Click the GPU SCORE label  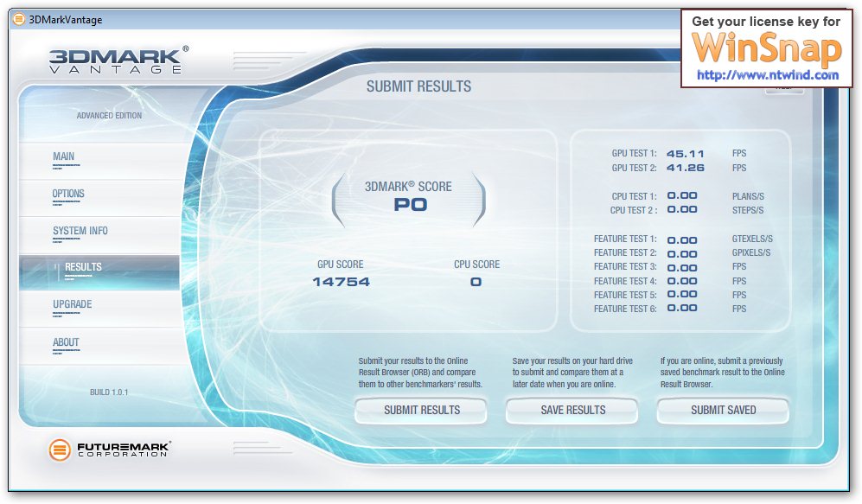tap(341, 265)
